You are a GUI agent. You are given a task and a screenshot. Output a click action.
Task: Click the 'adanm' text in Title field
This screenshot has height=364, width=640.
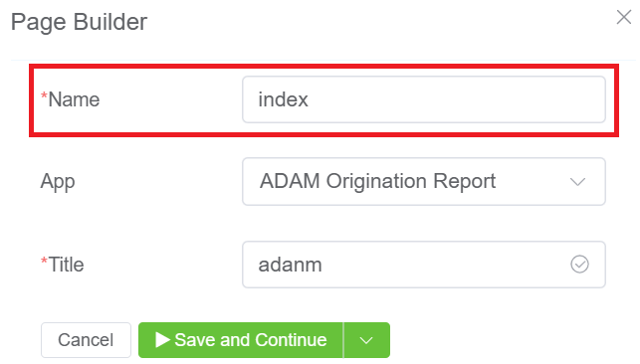pos(290,265)
